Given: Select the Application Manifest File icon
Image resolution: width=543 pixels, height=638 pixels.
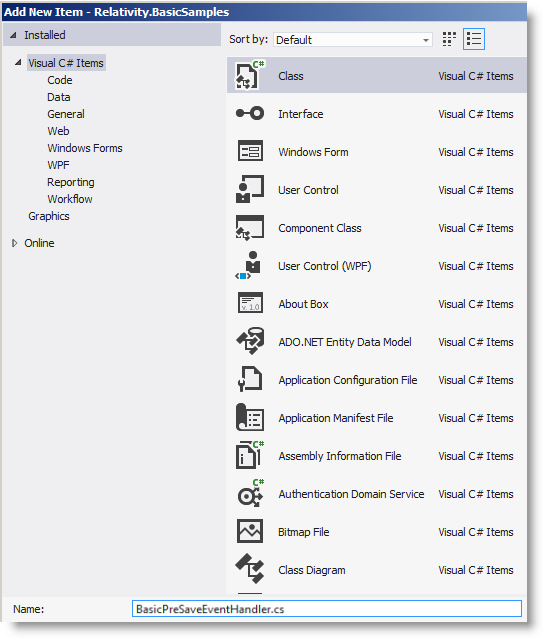Looking at the screenshot, I should [x=250, y=417].
